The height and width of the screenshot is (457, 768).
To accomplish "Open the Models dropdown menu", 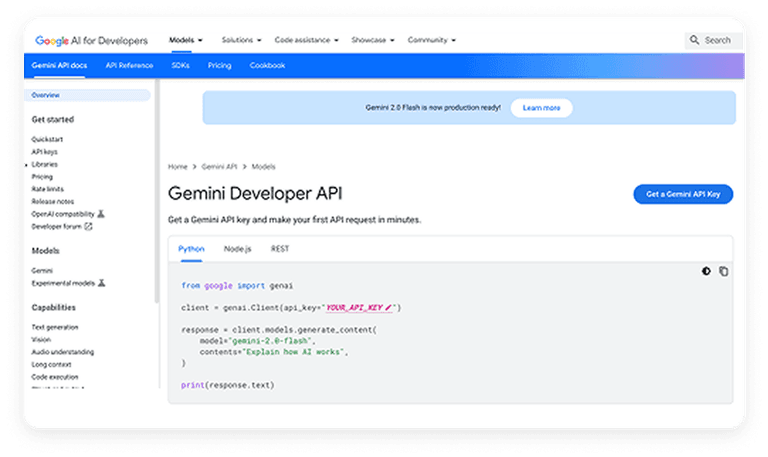I will point(186,40).
